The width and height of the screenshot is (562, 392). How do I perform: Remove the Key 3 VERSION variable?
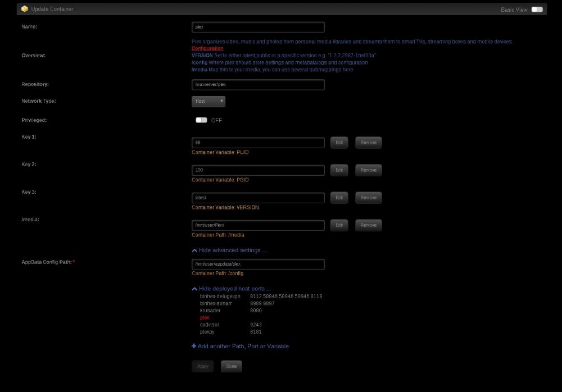pyautogui.click(x=369, y=198)
